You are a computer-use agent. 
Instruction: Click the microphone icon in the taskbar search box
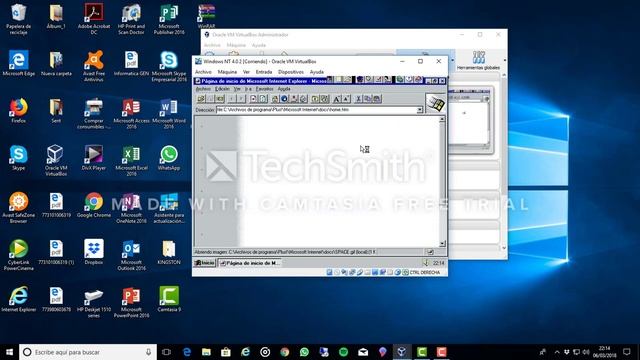149,352
